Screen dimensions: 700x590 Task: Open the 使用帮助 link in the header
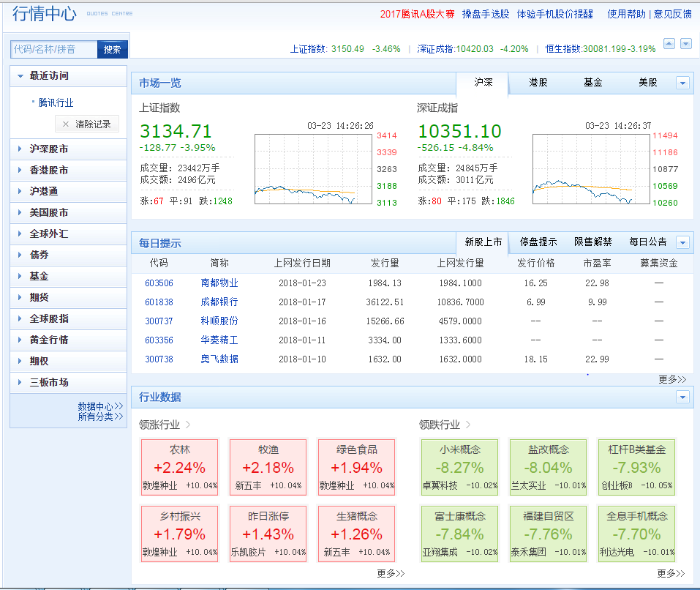(626, 14)
